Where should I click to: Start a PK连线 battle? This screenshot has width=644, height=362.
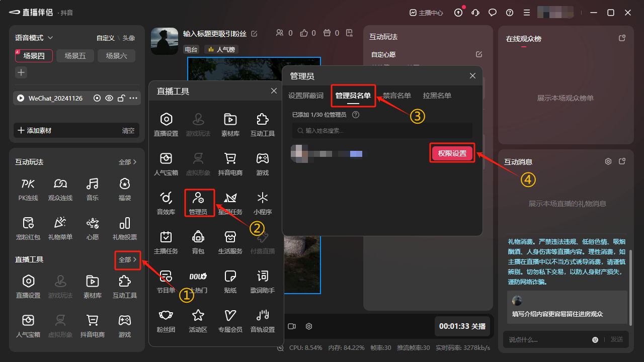(x=28, y=189)
